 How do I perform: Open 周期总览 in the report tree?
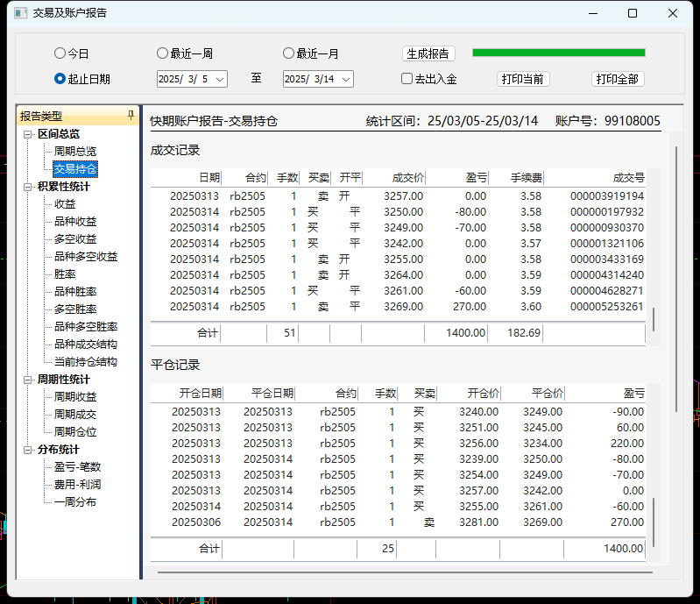pyautogui.click(x=75, y=152)
